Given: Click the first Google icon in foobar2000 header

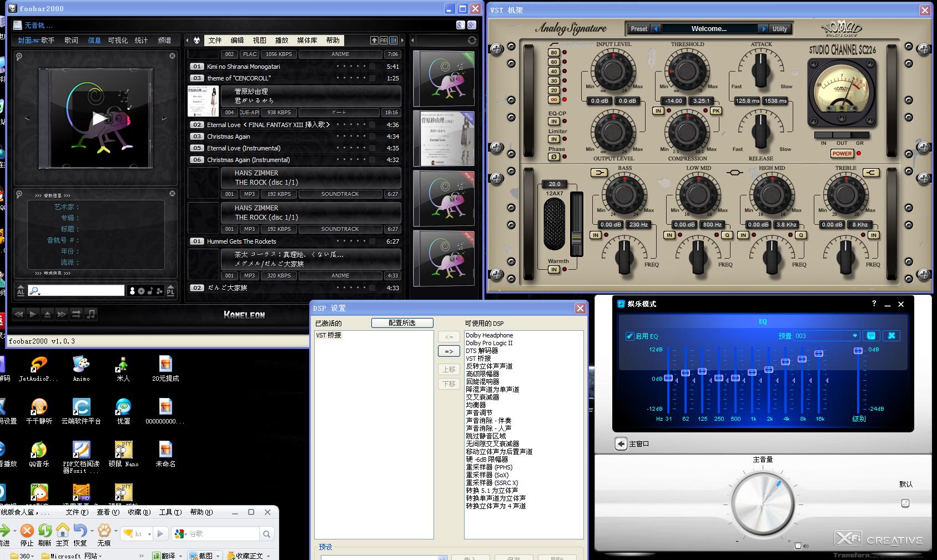Looking at the screenshot, I should pyautogui.click(x=460, y=25).
